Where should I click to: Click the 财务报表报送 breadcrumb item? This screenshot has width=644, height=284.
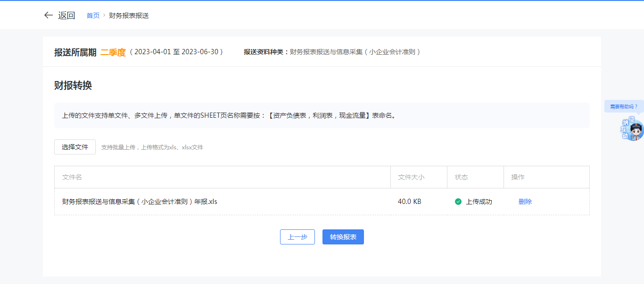click(129, 16)
